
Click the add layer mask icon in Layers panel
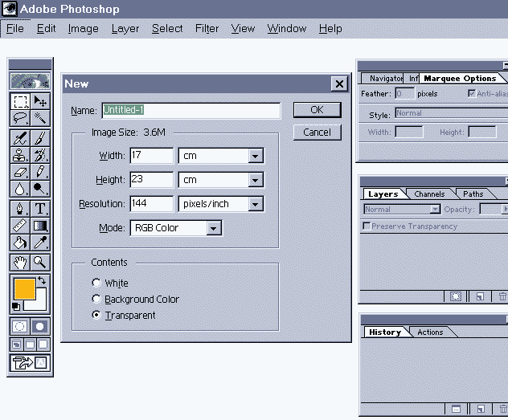point(455,296)
